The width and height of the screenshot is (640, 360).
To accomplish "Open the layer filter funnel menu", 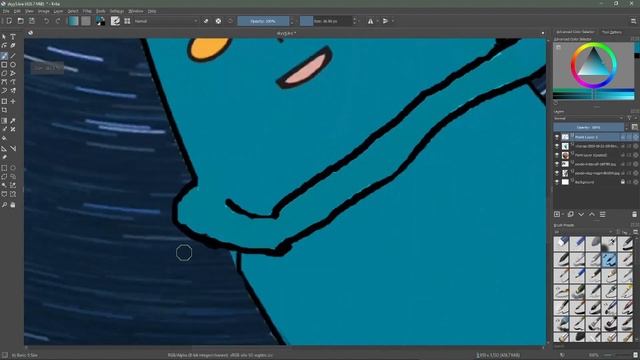I will pyautogui.click(x=629, y=118).
